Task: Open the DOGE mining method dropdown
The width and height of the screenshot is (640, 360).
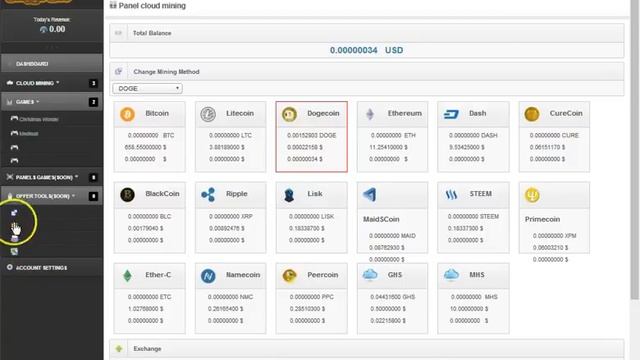Action: tap(147, 88)
